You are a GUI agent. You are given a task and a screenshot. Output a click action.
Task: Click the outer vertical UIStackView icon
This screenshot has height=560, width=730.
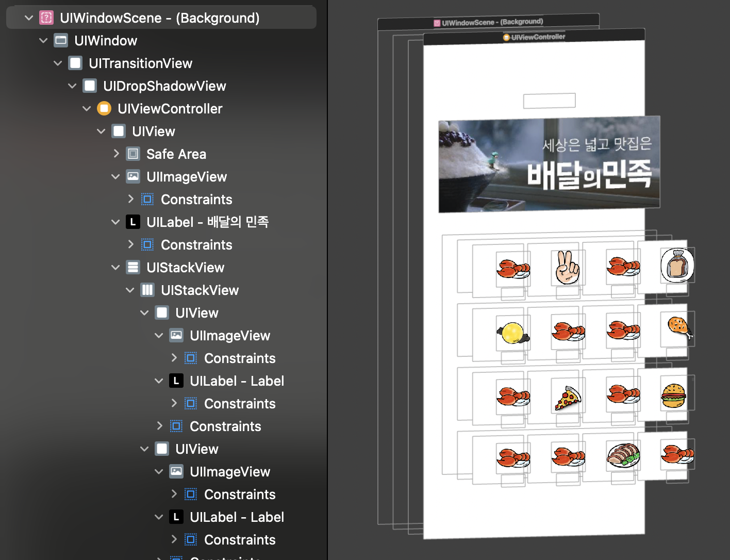[133, 268]
